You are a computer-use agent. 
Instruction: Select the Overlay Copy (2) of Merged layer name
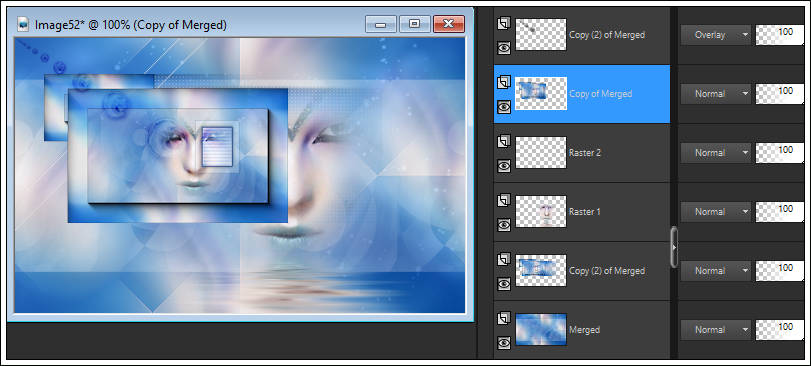607,35
